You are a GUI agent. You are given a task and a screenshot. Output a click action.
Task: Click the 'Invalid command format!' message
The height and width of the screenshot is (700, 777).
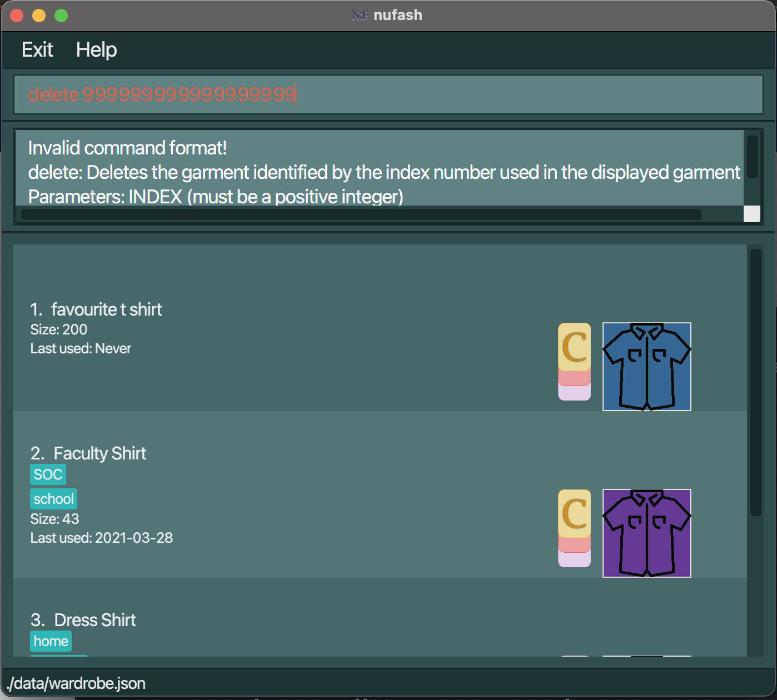(128, 148)
